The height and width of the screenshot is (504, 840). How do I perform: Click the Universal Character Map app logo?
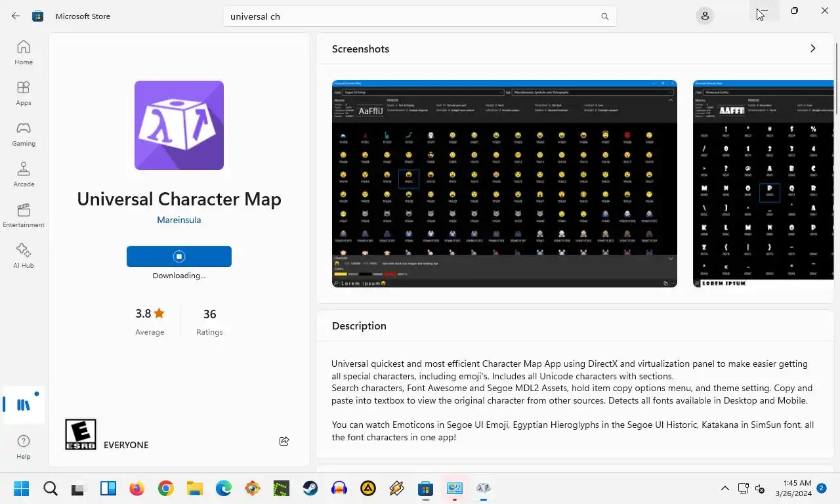179,125
